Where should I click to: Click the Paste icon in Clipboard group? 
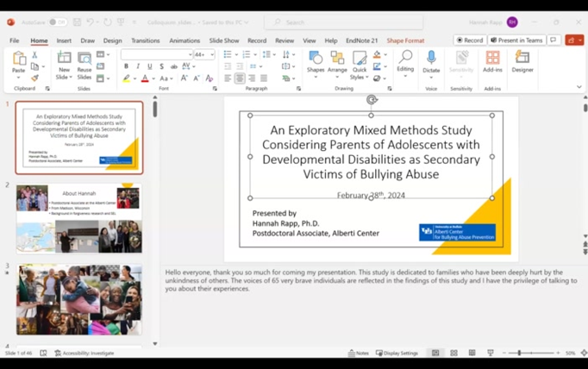(x=19, y=58)
